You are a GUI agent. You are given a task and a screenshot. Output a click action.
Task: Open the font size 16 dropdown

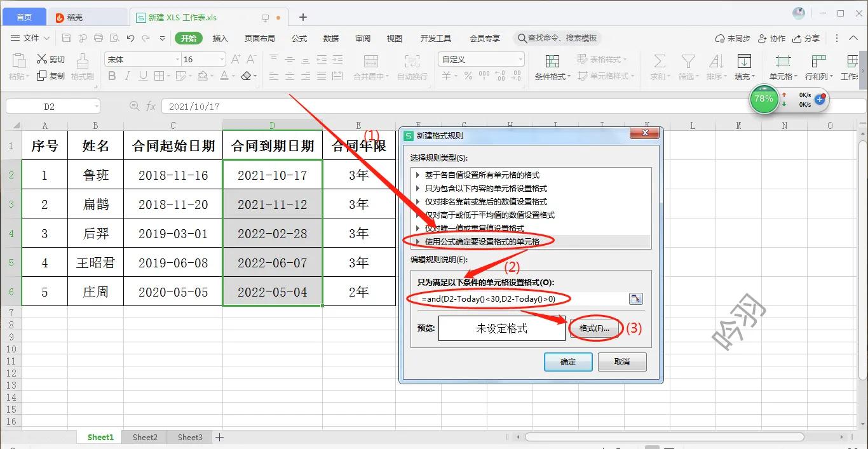[222, 59]
